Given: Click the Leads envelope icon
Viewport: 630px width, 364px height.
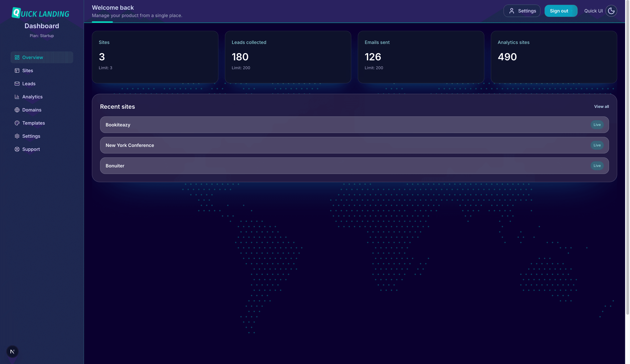Looking at the screenshot, I should coord(17,84).
